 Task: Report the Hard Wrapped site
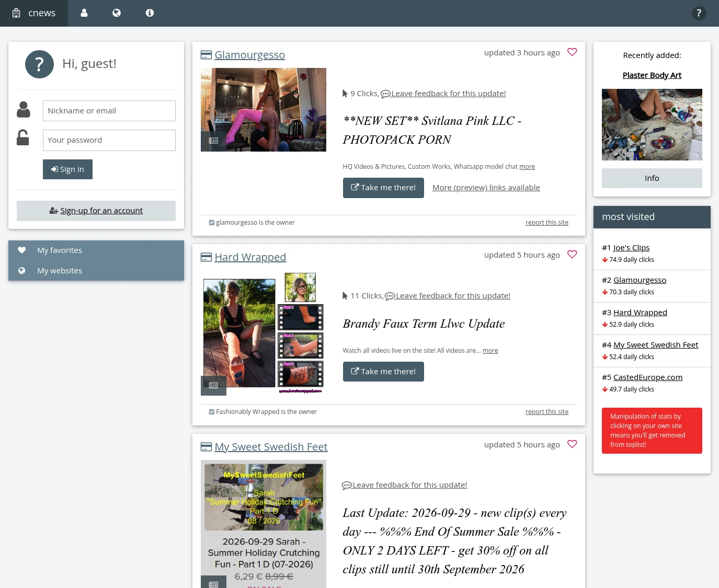[547, 412]
